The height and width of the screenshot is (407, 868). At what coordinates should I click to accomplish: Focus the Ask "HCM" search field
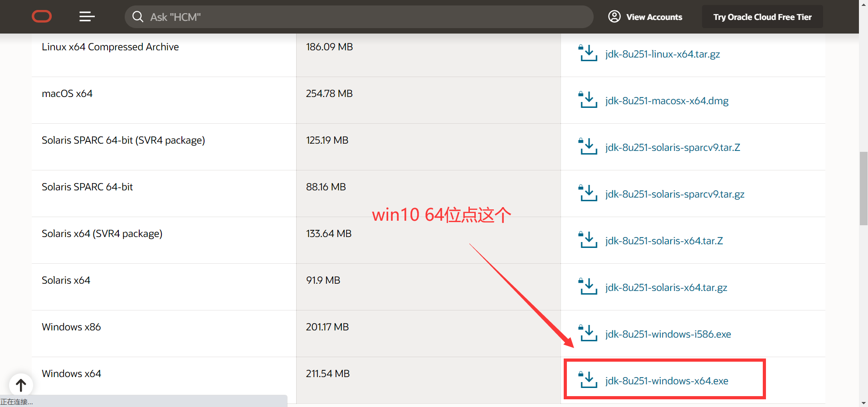click(359, 17)
